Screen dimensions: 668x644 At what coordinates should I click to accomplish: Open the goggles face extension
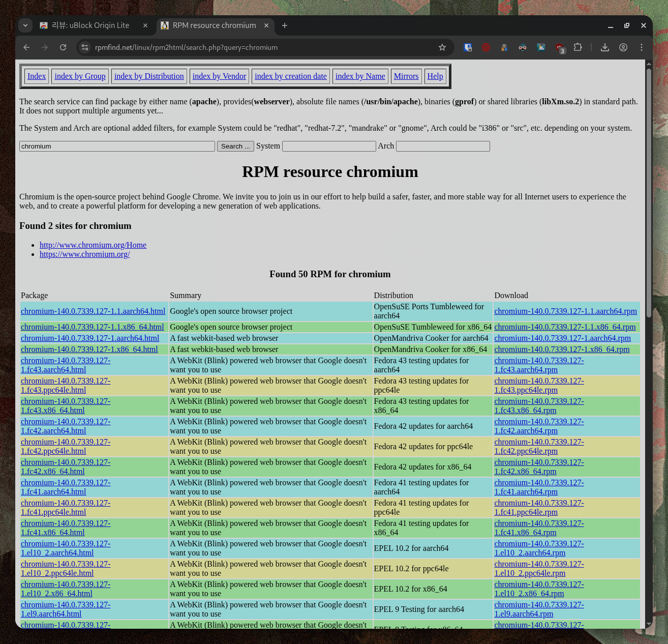point(523,47)
